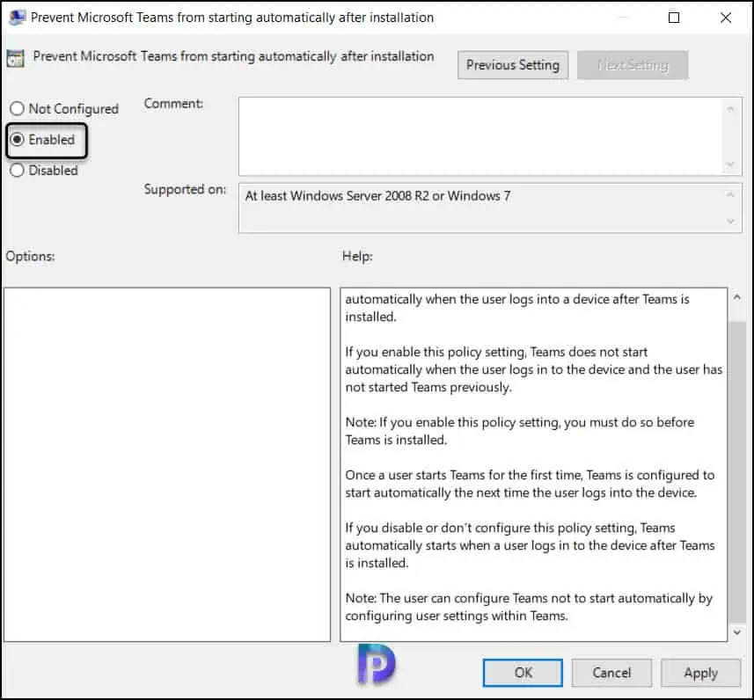Close the policy dialog window

[726, 18]
